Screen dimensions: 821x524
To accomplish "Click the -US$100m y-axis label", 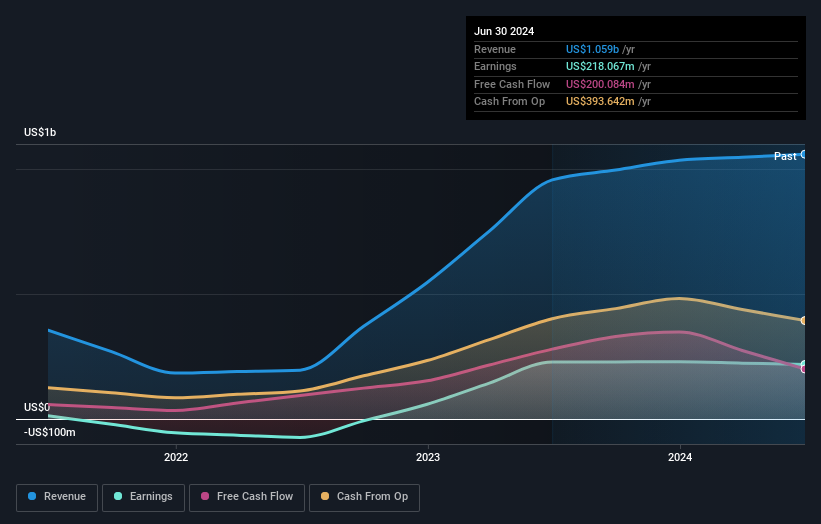I will 49,432.
